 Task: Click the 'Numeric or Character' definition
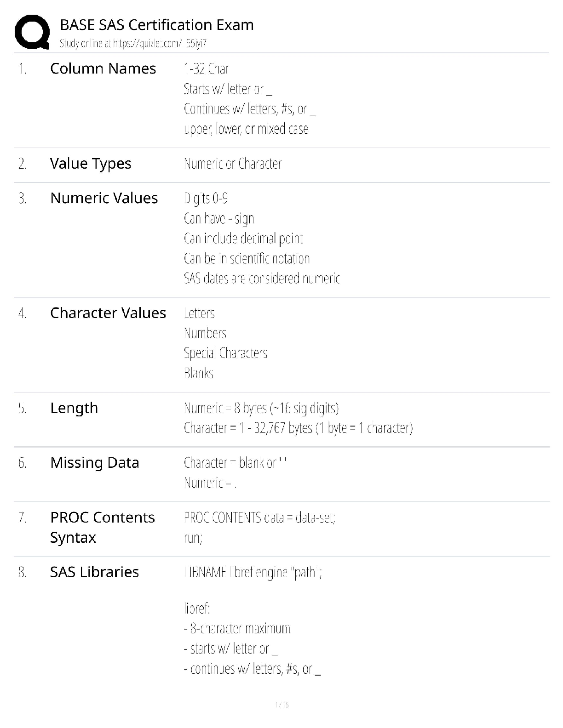[x=233, y=164]
